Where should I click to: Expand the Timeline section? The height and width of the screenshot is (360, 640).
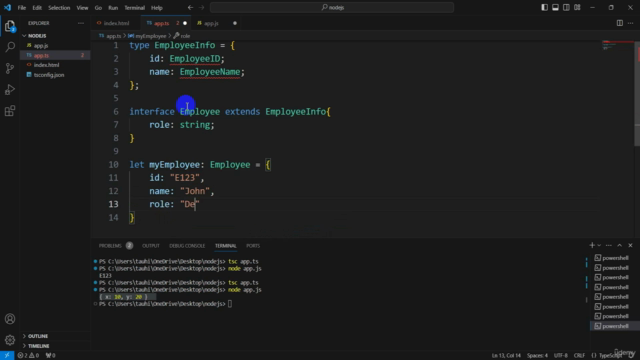point(55,346)
